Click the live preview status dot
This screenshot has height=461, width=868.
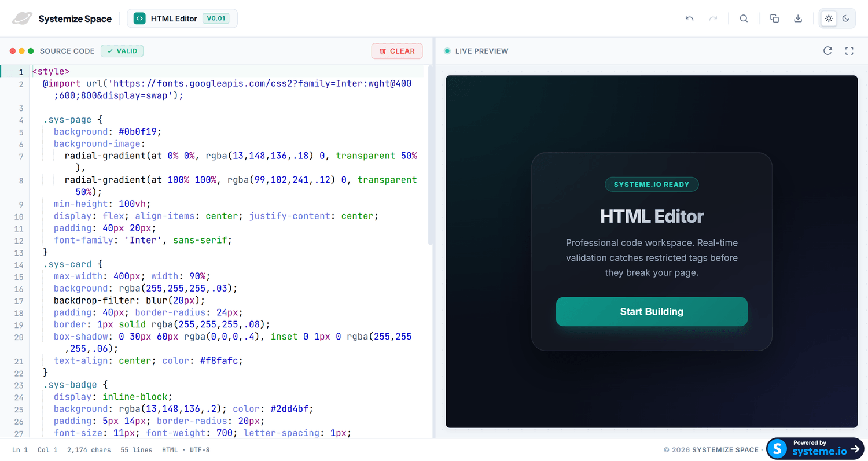[x=447, y=51]
